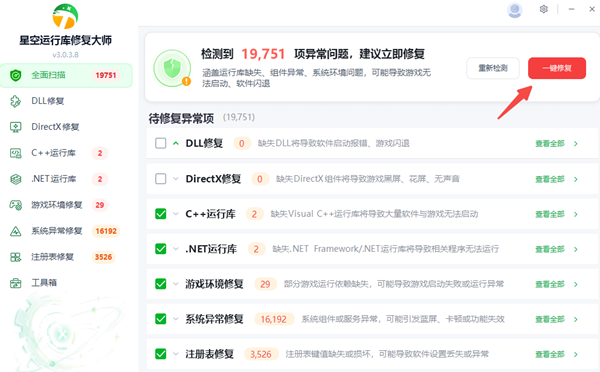
Task: Expand the C++运行库 row chevron
Action: point(176,214)
